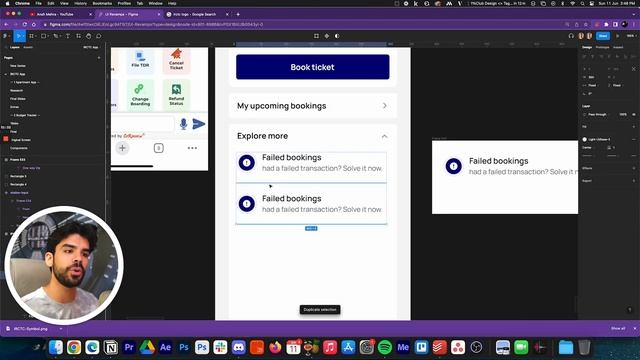The width and height of the screenshot is (640, 360).
Task: Select the Frame tool
Action: point(32,36)
